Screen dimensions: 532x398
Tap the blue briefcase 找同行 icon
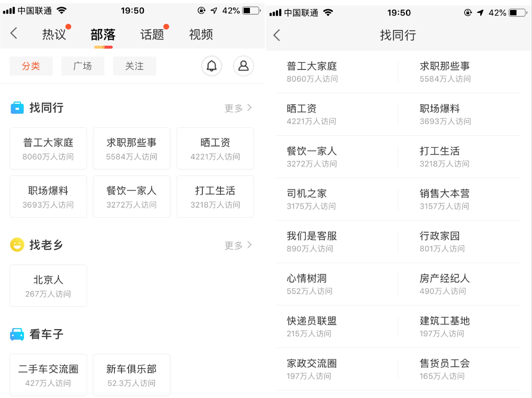[x=17, y=108]
